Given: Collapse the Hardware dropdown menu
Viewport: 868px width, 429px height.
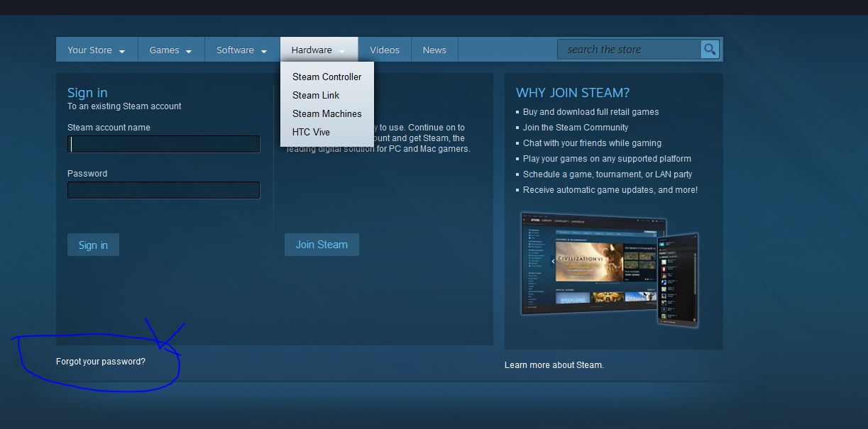Looking at the screenshot, I should point(319,50).
